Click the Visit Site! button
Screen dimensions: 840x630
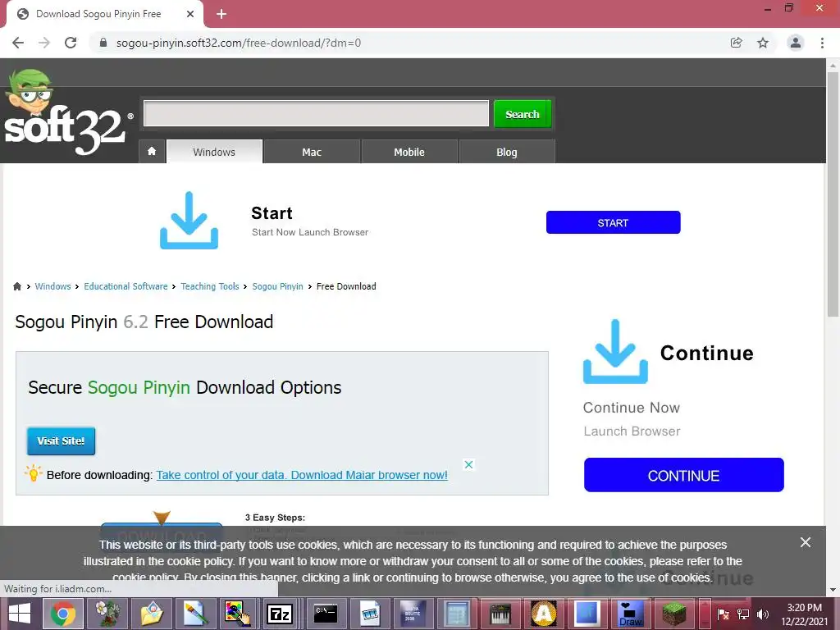61,441
